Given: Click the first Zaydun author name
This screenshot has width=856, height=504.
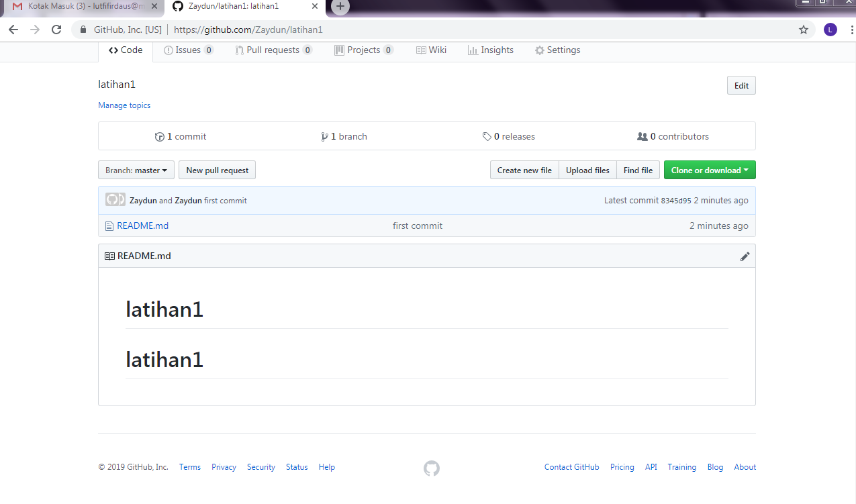Looking at the screenshot, I should pos(143,201).
